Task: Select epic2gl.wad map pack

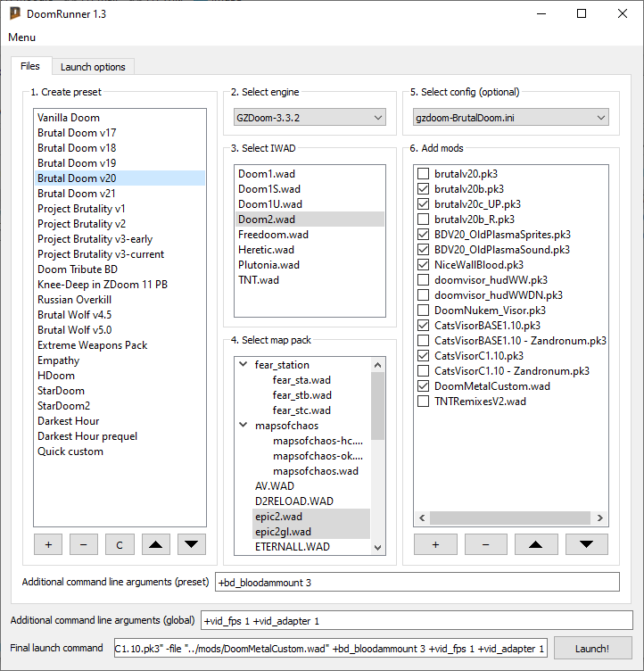Action: coord(311,532)
